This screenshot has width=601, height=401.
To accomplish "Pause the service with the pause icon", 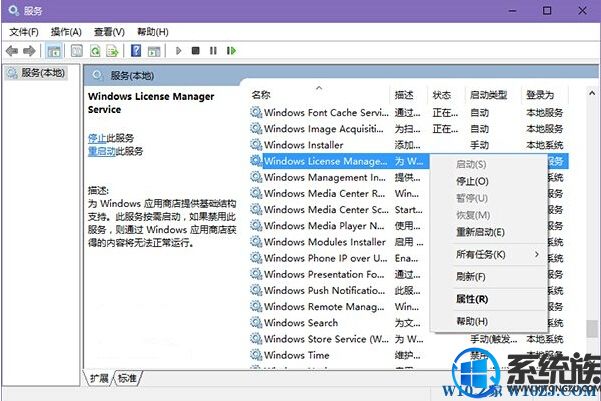I will point(213,51).
